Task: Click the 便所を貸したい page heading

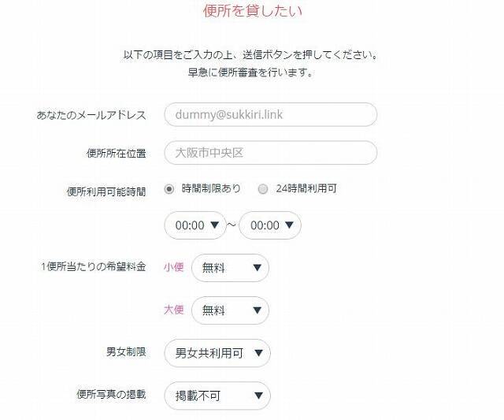Action: click(252, 11)
